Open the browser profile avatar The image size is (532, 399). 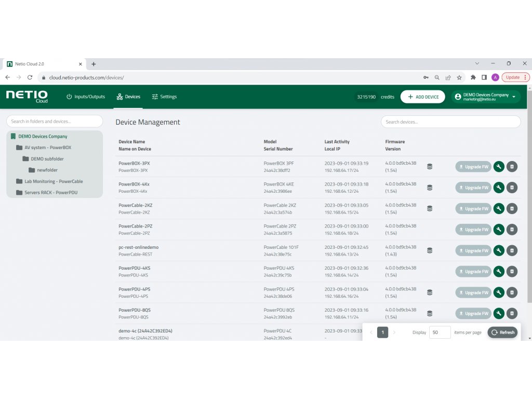click(495, 78)
